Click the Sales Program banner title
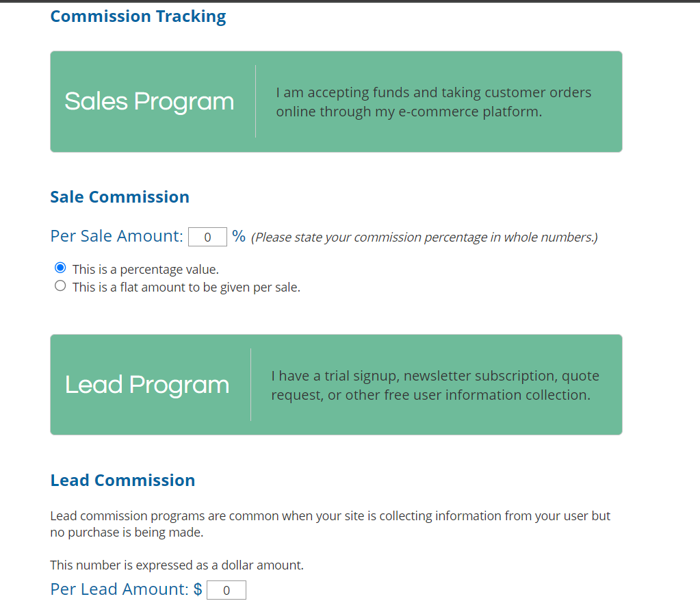Viewport: 700px width, 614px height. click(149, 101)
